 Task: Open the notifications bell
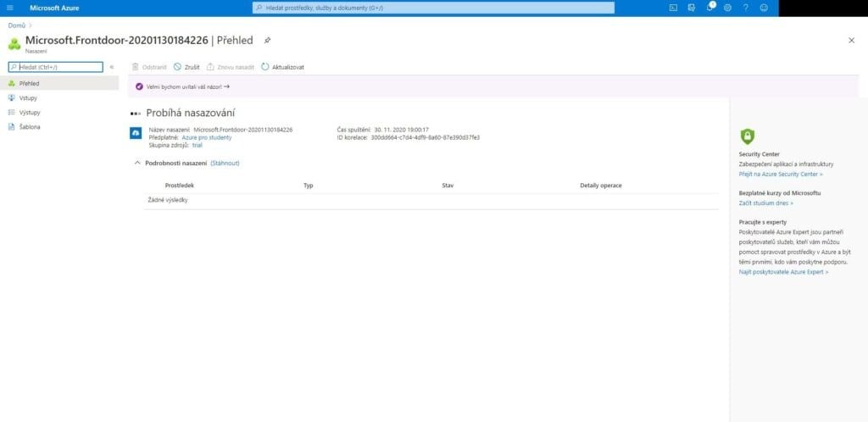coord(709,8)
